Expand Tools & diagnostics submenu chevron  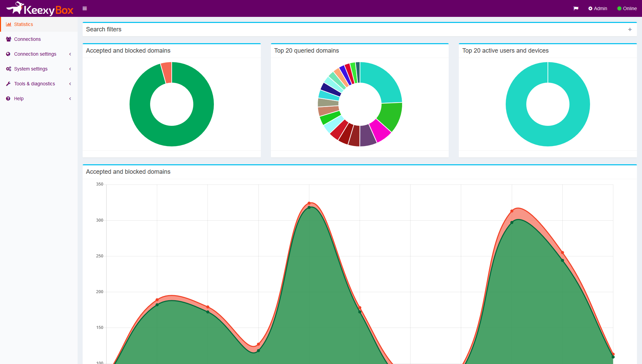point(70,84)
